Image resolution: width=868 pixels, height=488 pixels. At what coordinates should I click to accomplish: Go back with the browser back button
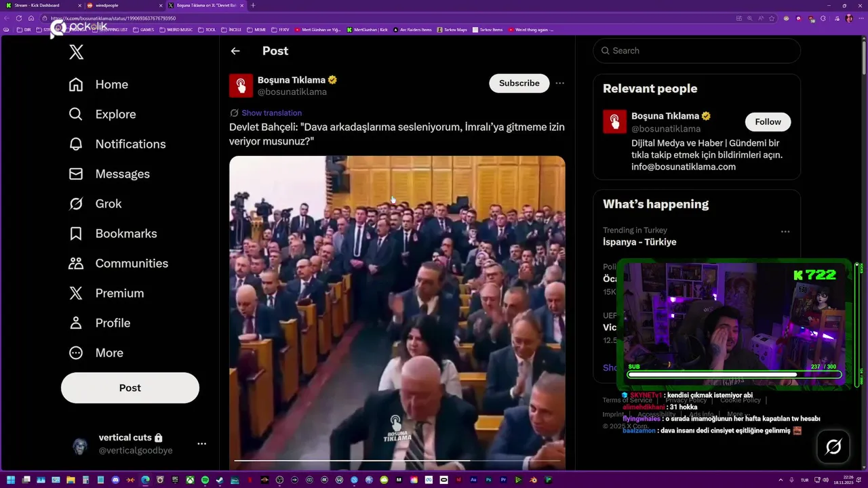6,18
